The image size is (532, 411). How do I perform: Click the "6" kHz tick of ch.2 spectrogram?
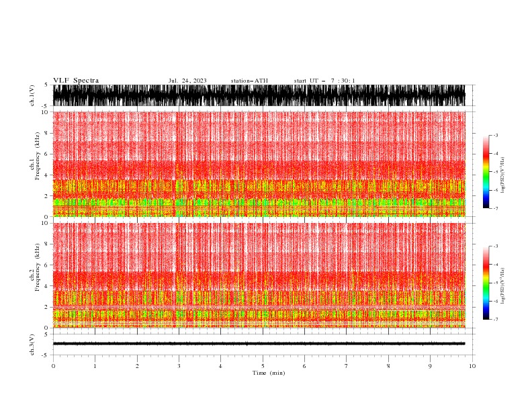pyautogui.click(x=47, y=265)
